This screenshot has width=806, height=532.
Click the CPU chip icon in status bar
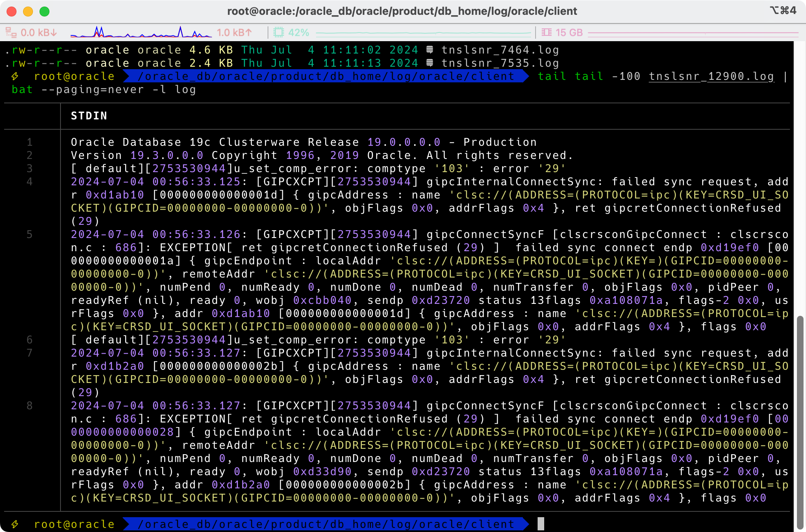279,33
